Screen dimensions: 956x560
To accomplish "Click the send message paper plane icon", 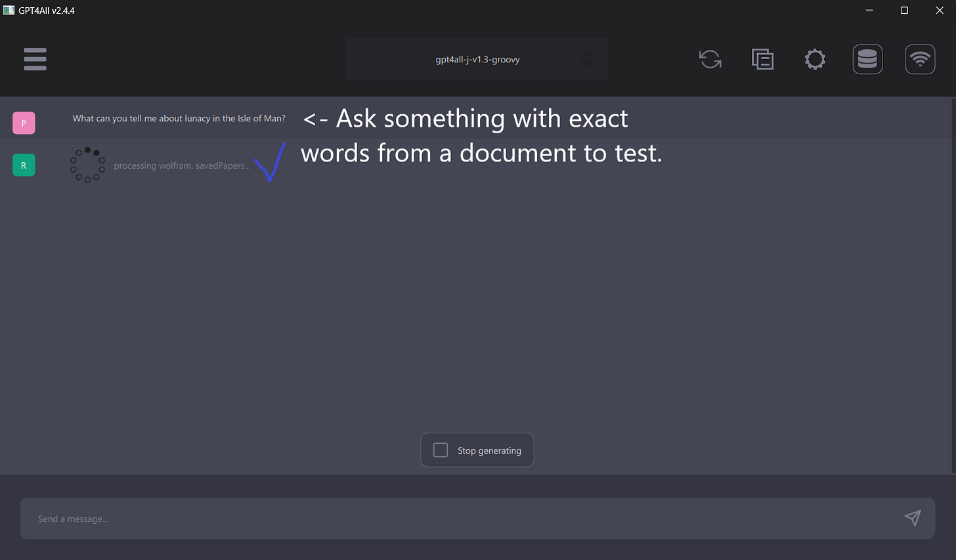I will pyautogui.click(x=913, y=518).
